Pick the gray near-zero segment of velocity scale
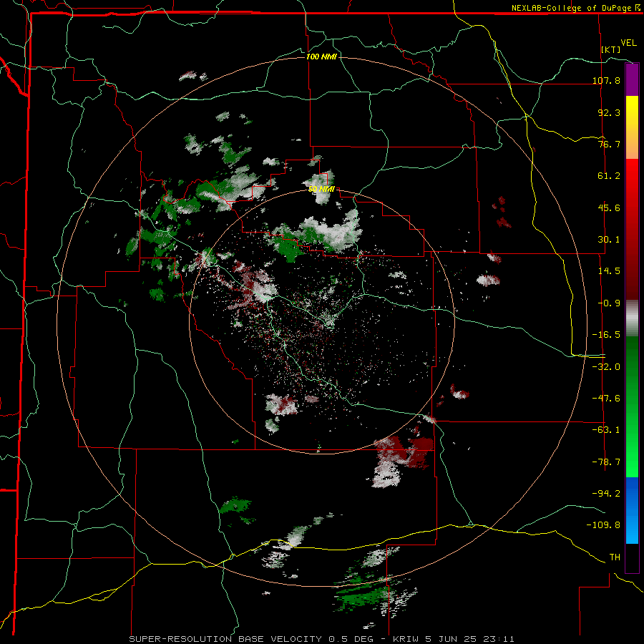 click(x=632, y=318)
